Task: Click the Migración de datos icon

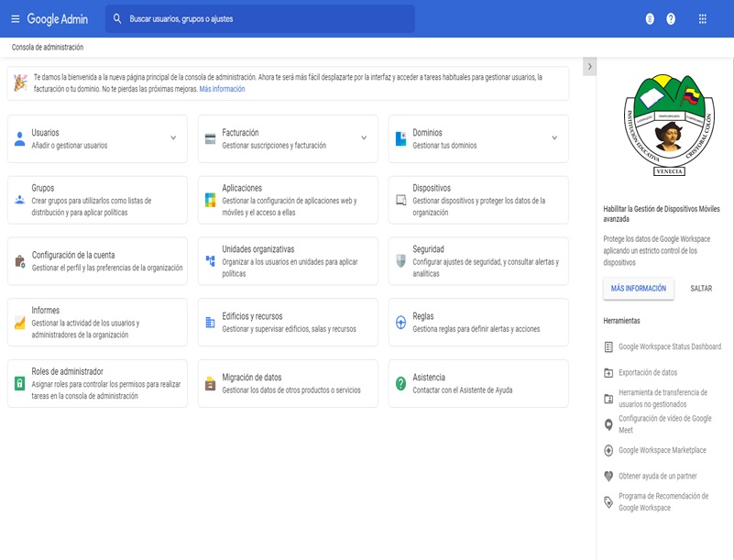Action: tap(210, 383)
